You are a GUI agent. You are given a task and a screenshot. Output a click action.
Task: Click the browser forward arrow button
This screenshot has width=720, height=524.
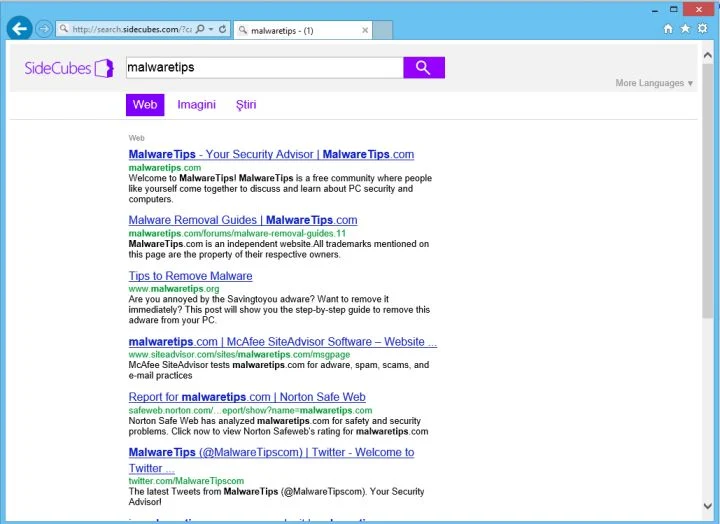(x=44, y=29)
